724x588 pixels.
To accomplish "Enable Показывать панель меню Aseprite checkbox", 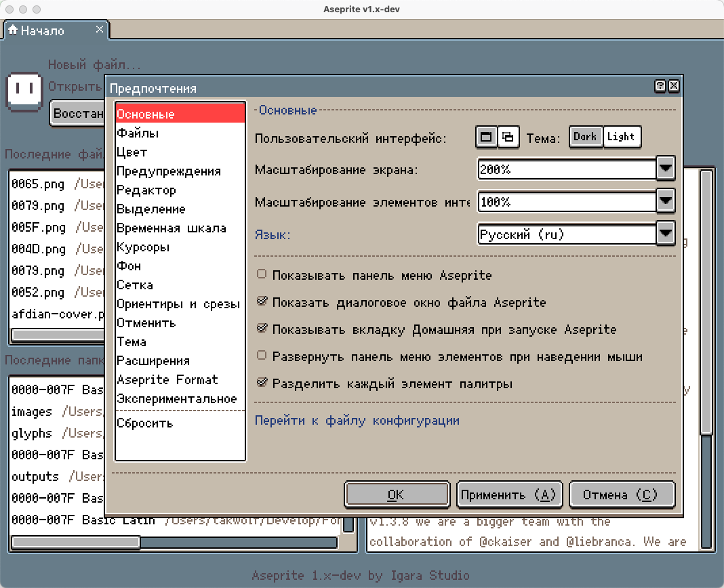I will tap(262, 274).
